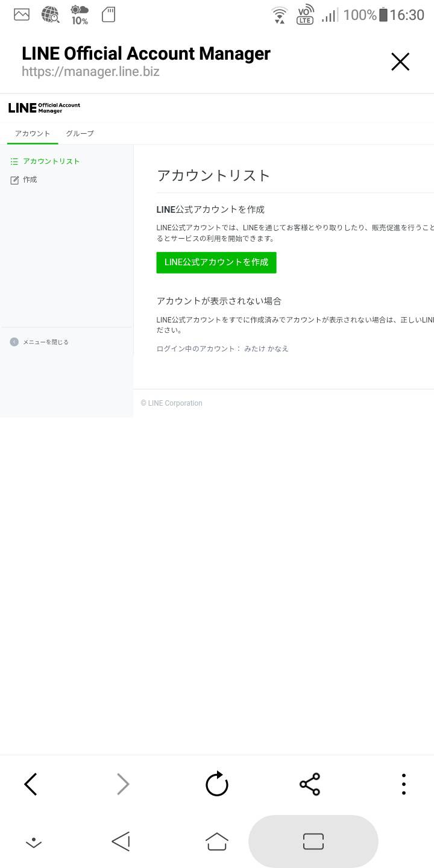Image resolution: width=434 pixels, height=868 pixels.
Task: Tap the Android back triangle button
Action: [121, 841]
